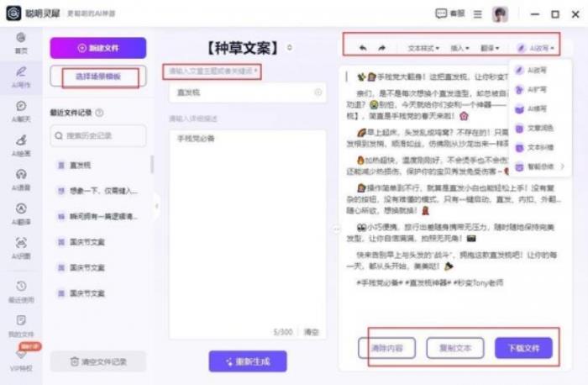Click the user avatar in the title bar
Viewport: 588px width, 385px height.
coord(500,14)
